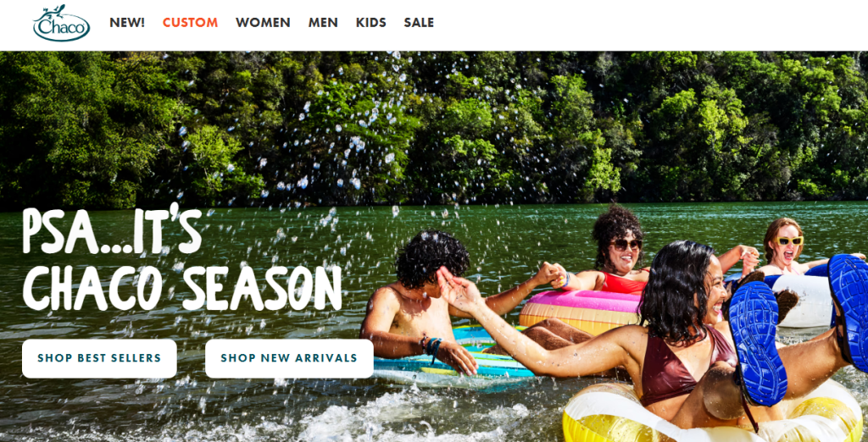Select the orange CUSTOM menu item
The height and width of the screenshot is (442, 868).
[190, 23]
